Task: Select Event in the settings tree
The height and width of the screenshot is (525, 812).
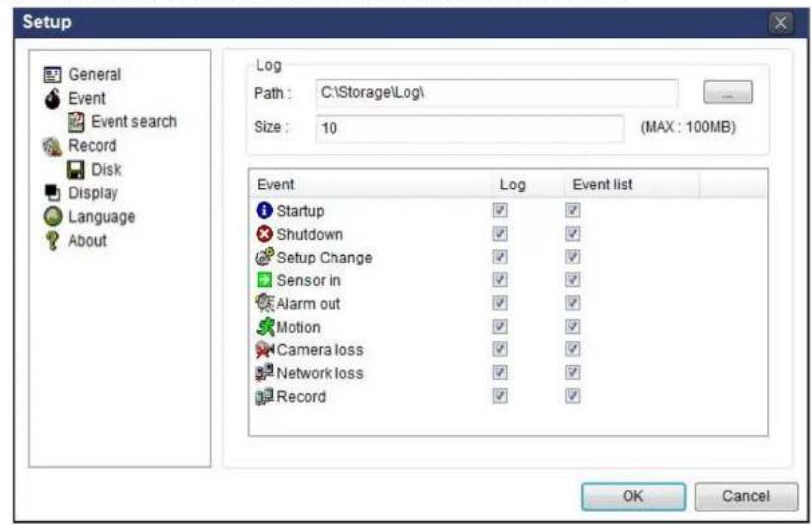Action: (x=87, y=98)
